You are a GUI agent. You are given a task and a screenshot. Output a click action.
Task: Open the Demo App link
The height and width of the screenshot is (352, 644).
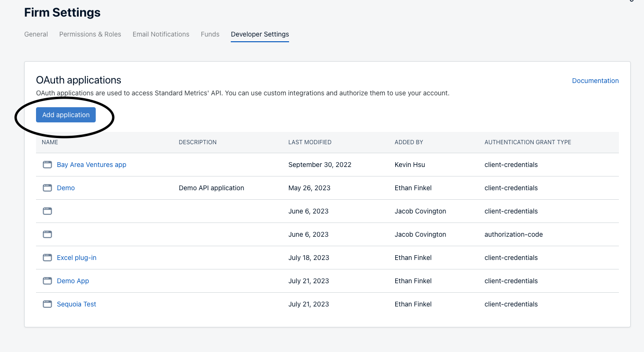click(73, 281)
